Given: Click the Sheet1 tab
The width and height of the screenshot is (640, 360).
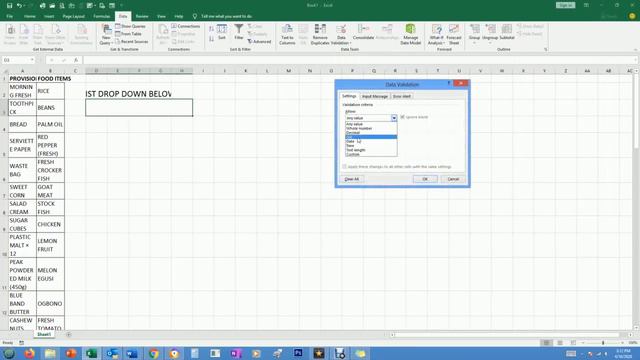Looking at the screenshot, I should pos(44,334).
